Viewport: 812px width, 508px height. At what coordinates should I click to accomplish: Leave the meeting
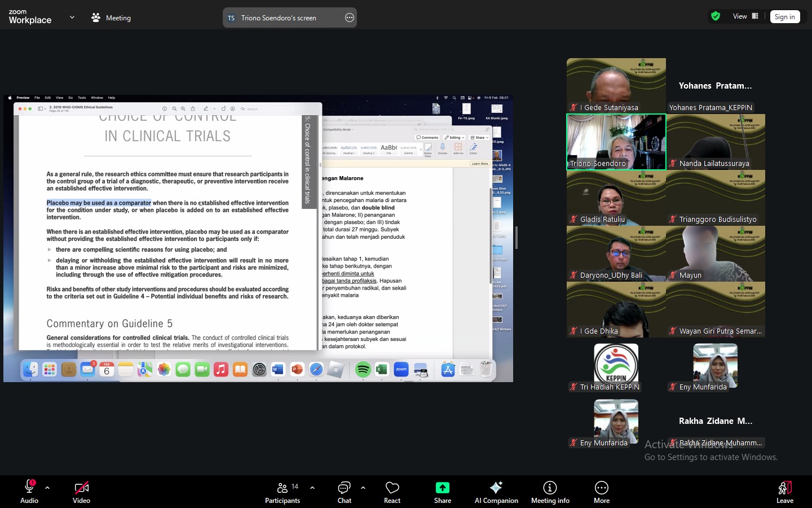[784, 491]
